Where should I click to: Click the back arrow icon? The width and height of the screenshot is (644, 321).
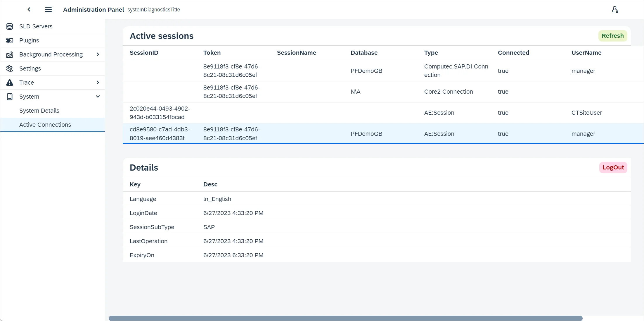(x=29, y=10)
